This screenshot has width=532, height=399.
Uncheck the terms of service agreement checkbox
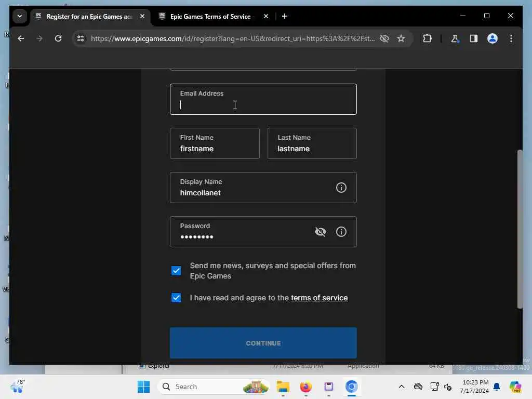click(x=176, y=298)
